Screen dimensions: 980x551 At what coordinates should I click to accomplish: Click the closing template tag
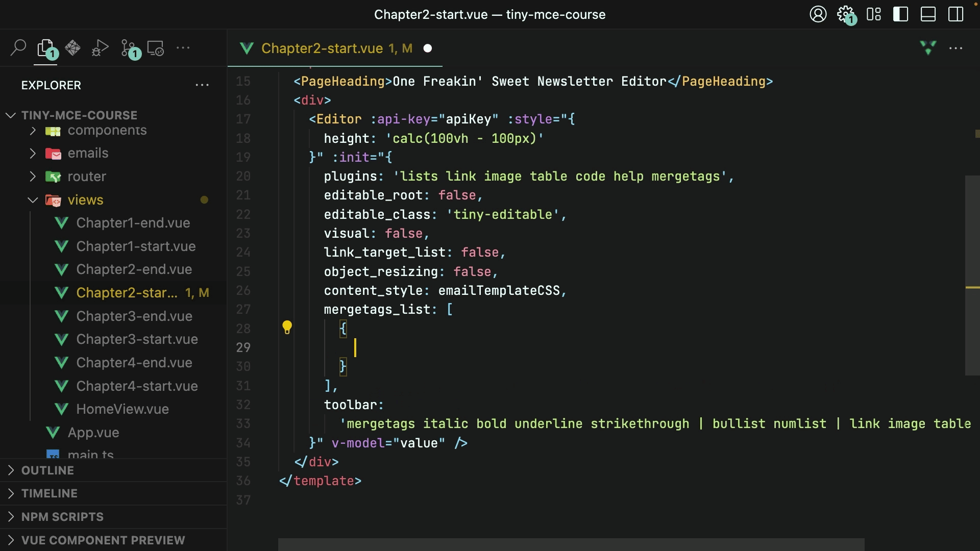coord(320,481)
